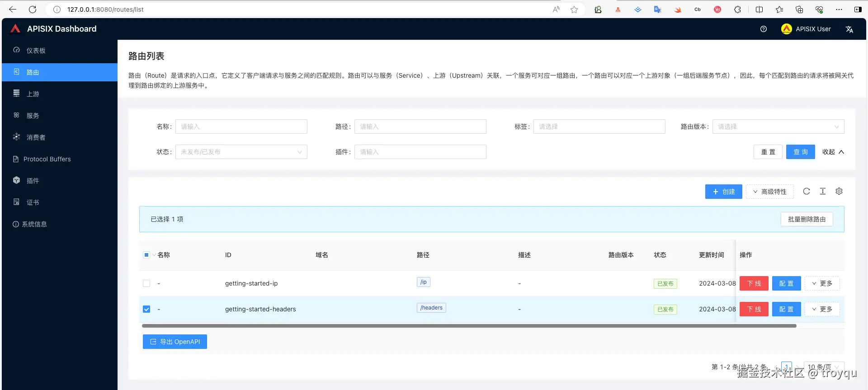
Task: Click the 查询 search button
Action: (801, 152)
